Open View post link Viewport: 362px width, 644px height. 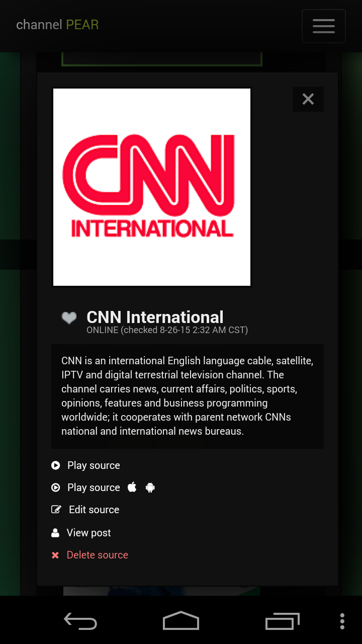(88, 533)
